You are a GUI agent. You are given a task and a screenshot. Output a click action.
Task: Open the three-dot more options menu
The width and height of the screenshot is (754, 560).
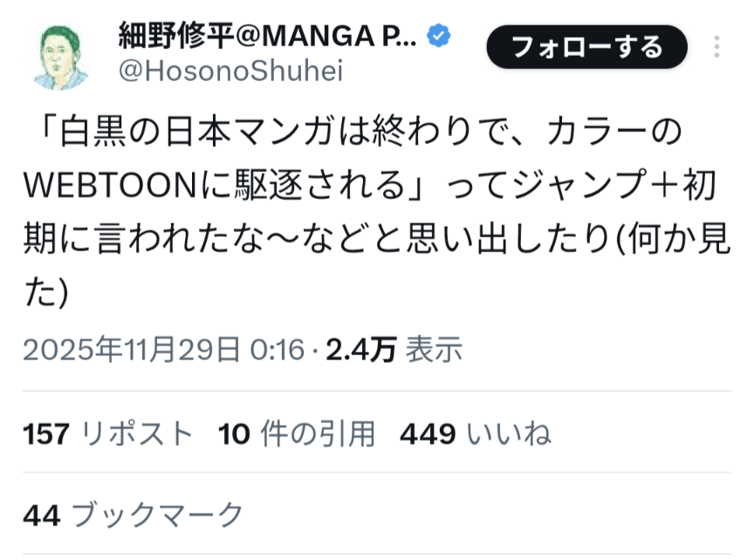(x=716, y=47)
